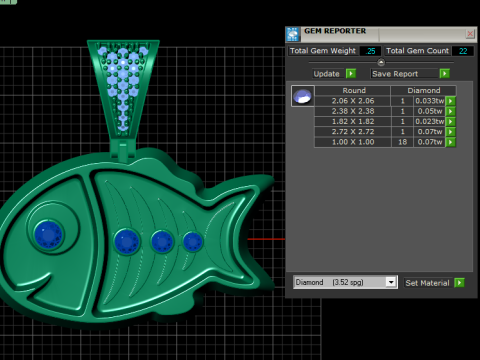Click the Gem Reporter title icon

(293, 34)
